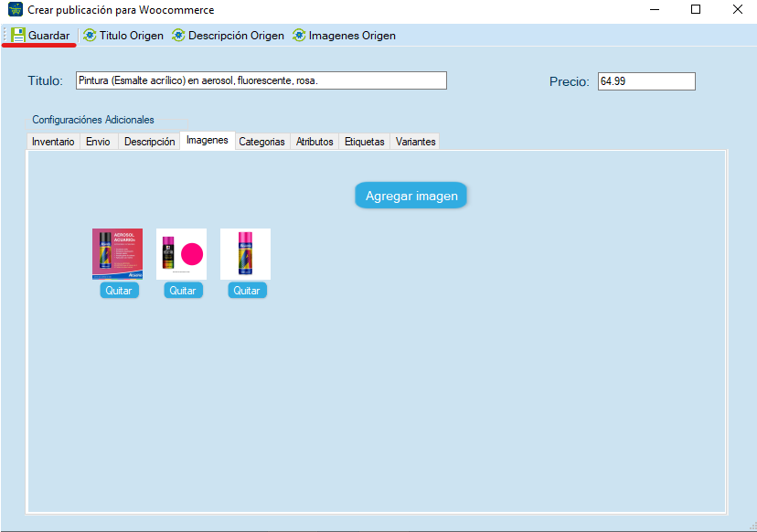Open the Categorias tab

point(262,142)
